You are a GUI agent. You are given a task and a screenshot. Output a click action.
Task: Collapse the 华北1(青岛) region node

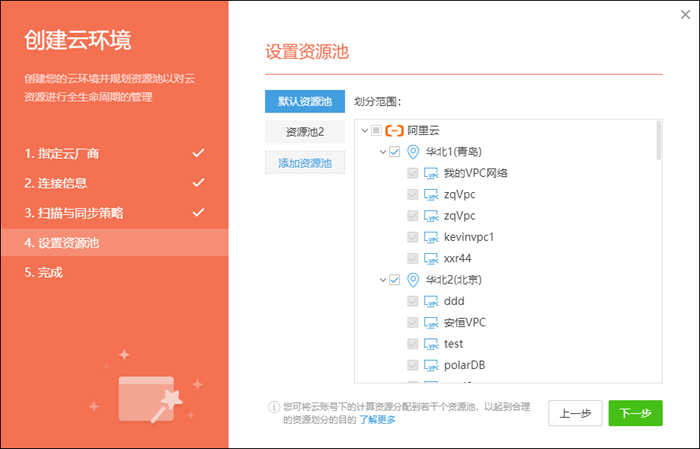pyautogui.click(x=381, y=152)
